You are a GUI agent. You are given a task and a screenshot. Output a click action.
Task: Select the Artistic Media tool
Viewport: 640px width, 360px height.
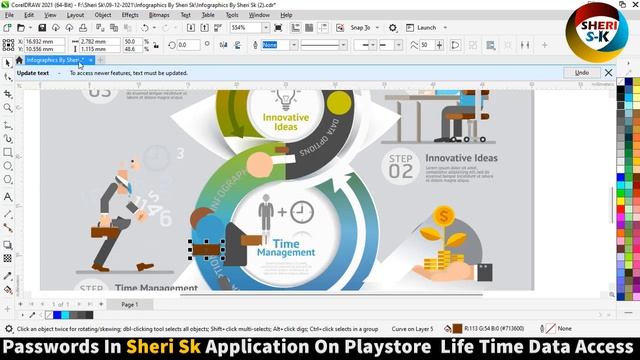tap(7, 139)
